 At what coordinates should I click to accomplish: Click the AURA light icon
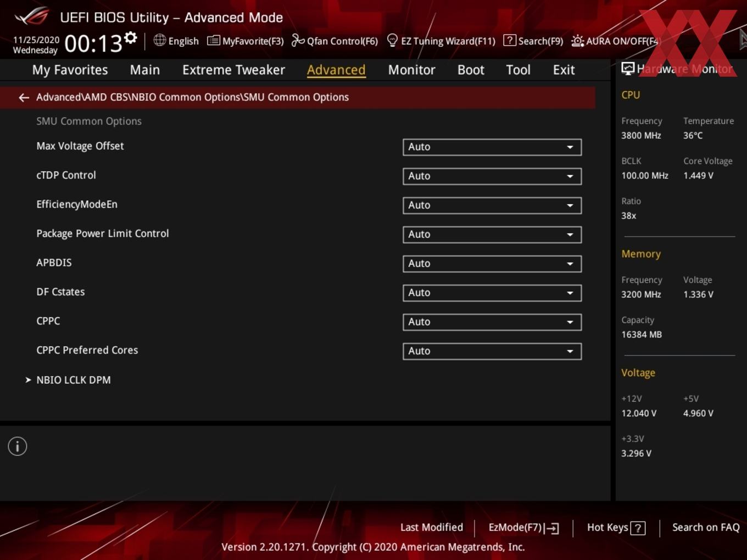(x=577, y=41)
